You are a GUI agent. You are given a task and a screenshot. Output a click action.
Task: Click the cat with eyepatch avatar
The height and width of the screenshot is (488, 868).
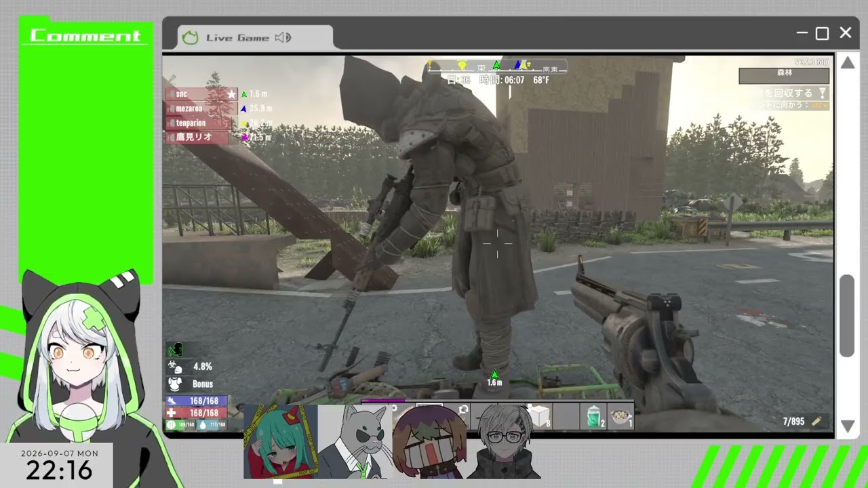point(355,442)
